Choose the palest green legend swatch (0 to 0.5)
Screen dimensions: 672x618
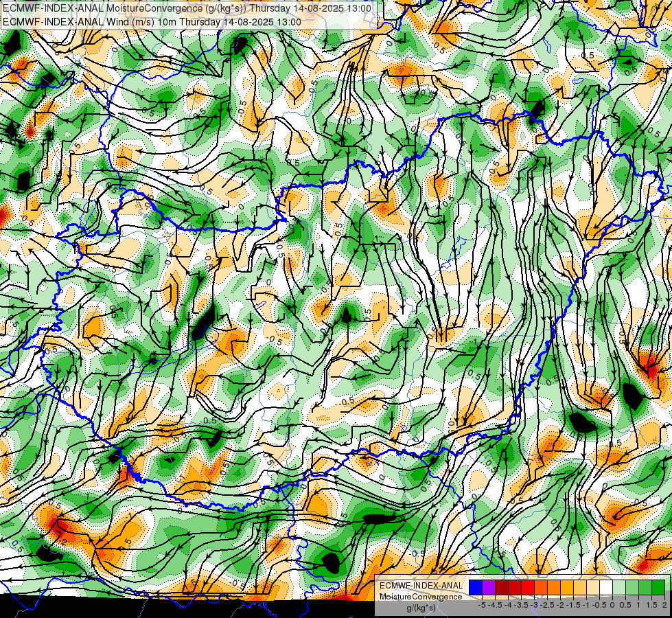point(619,587)
